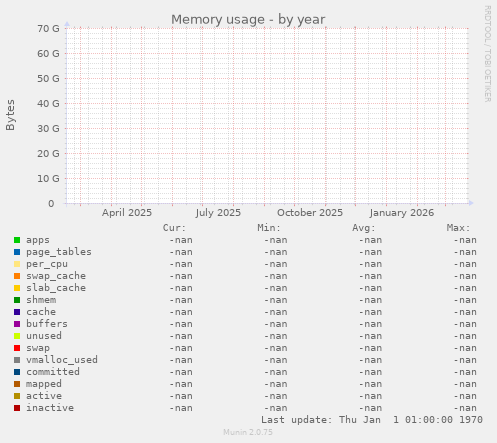497x443 pixels.
Task: Click the '60 G' axis value
Action: point(48,54)
